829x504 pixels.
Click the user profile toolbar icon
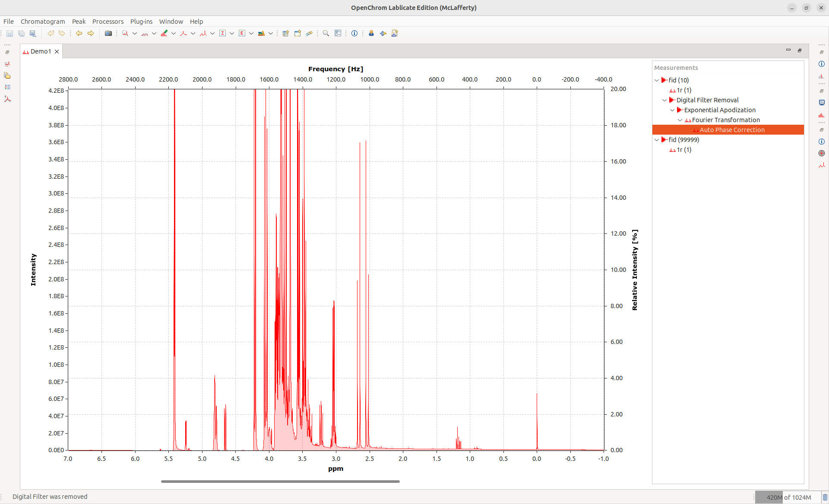371,33
